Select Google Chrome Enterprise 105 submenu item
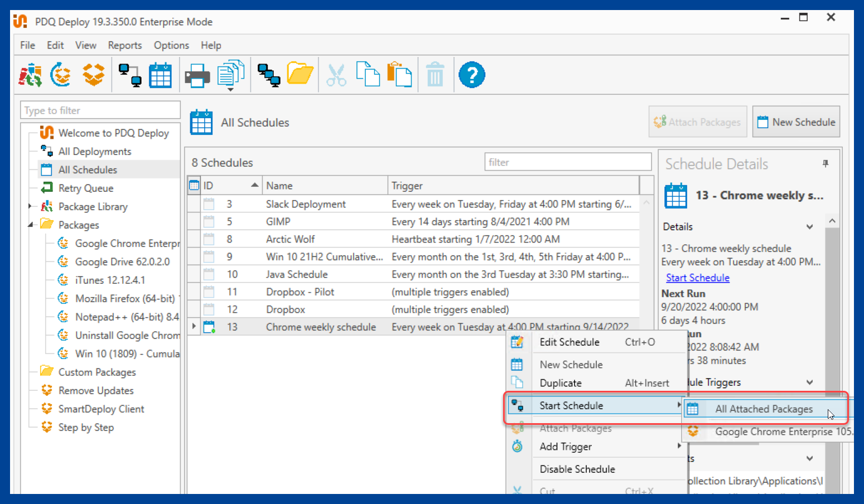This screenshot has width=864, height=504. click(x=768, y=432)
